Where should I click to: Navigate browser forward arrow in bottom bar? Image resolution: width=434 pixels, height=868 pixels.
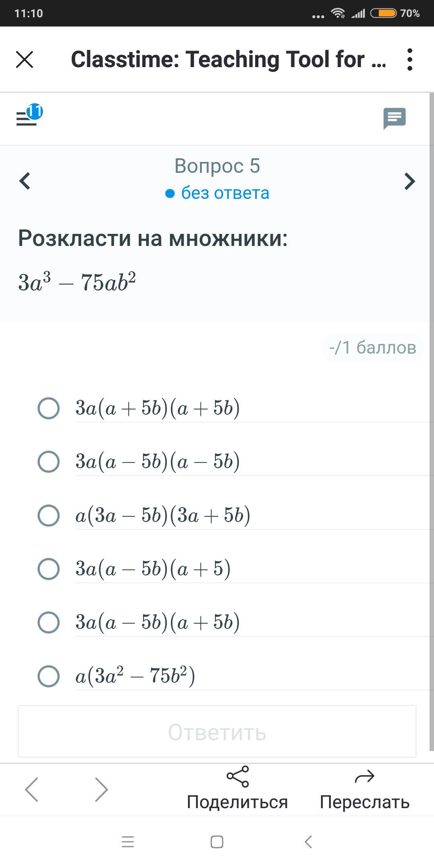(101, 789)
